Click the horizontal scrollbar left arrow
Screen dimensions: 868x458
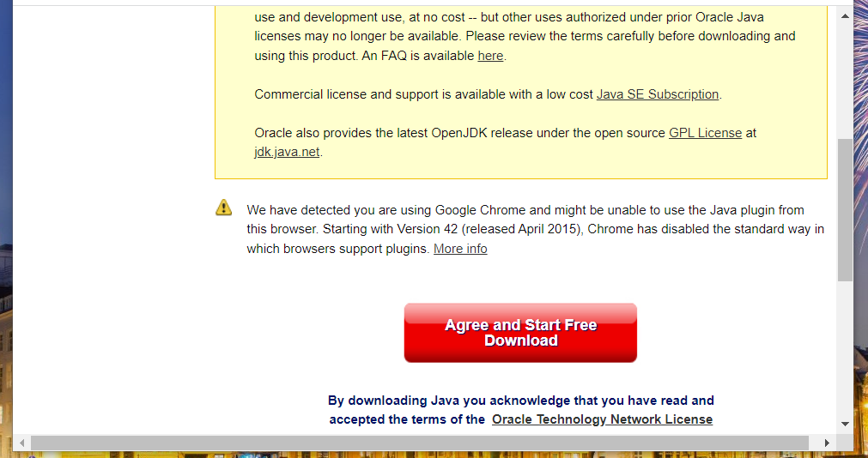coord(21,443)
